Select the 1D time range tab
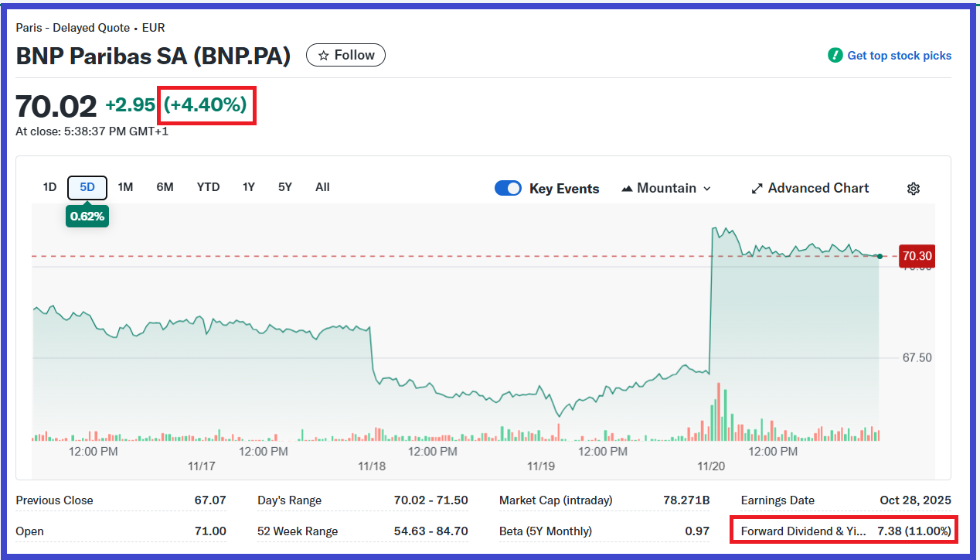This screenshot has width=980, height=560. [49, 187]
